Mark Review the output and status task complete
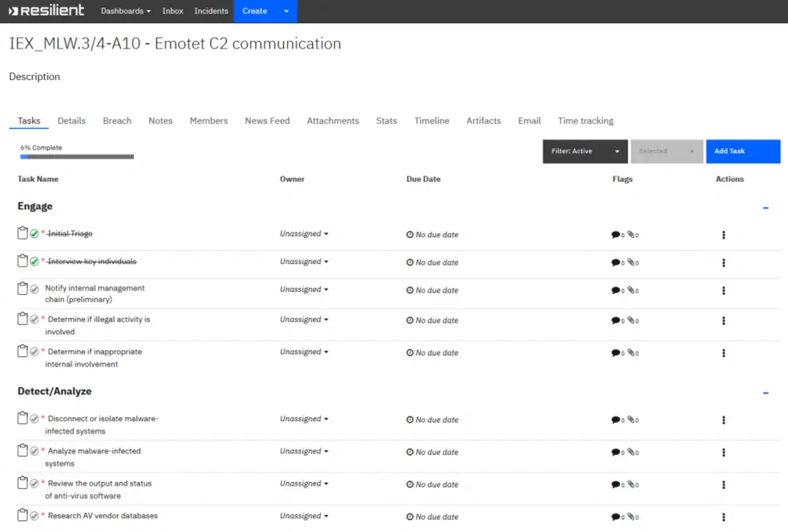 click(34, 483)
